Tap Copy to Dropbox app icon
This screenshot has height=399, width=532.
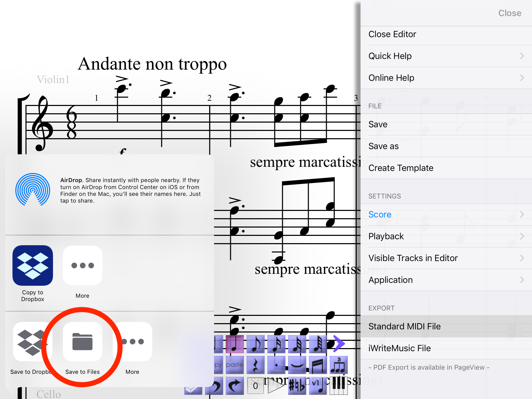coord(33,265)
